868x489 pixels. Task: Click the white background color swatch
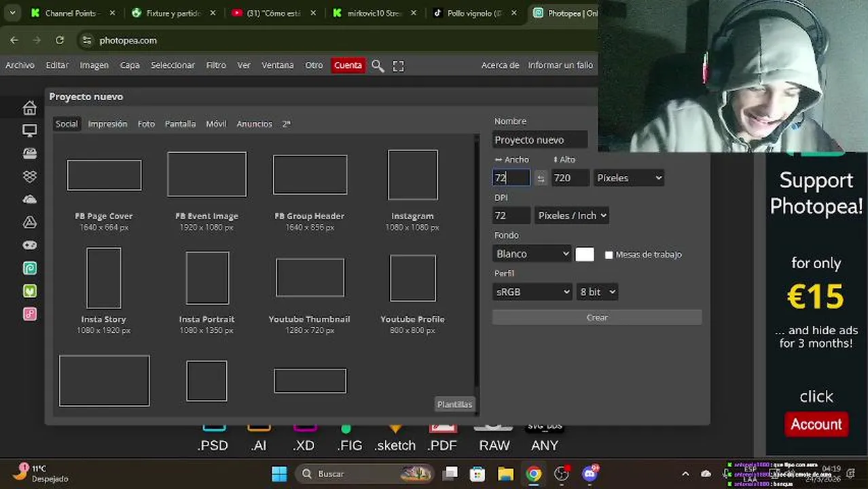point(585,254)
